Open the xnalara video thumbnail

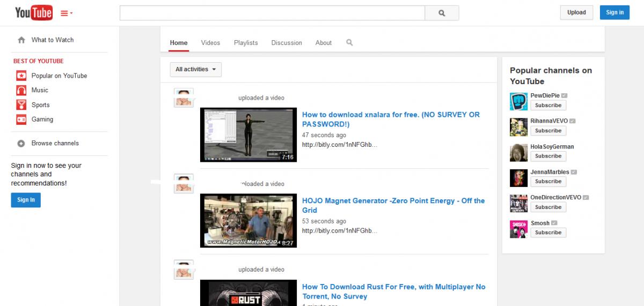pos(248,135)
